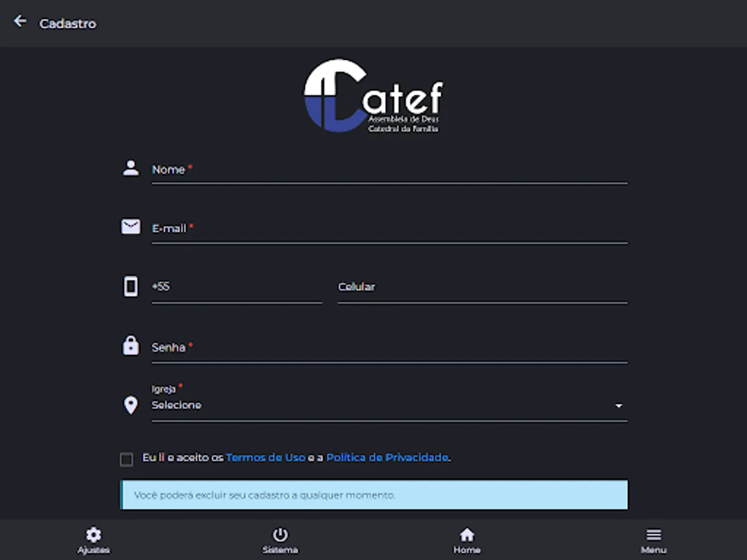Check the accept terms checkbox
Viewport: 747px width, 560px height.
(x=126, y=460)
